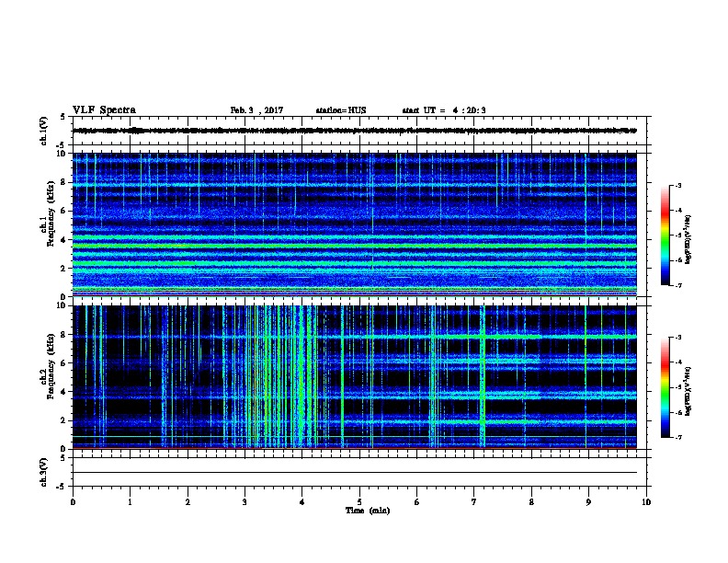Click the ch.1 color bar "-3" label
Viewport: 728px width, 563px height.
677,186
